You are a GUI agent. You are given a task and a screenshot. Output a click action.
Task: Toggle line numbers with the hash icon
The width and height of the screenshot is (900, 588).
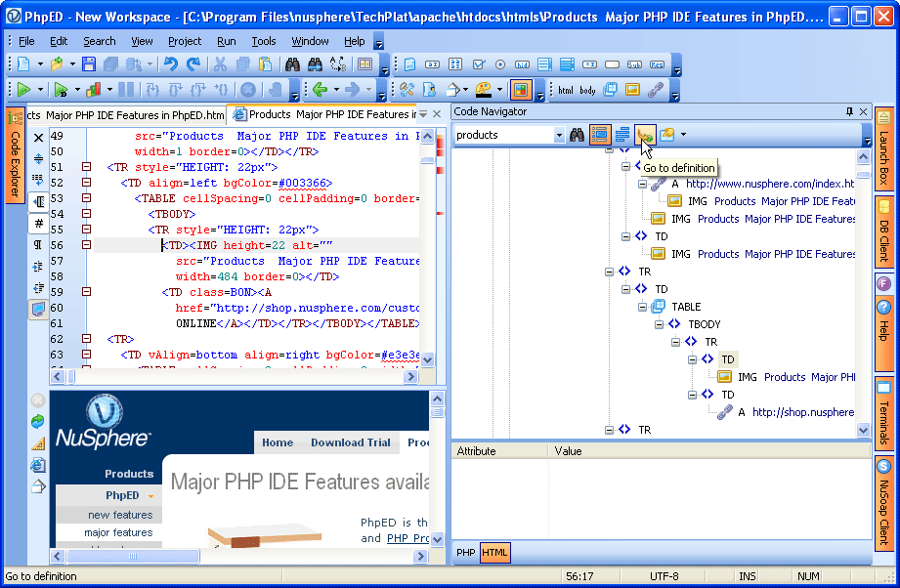click(38, 223)
